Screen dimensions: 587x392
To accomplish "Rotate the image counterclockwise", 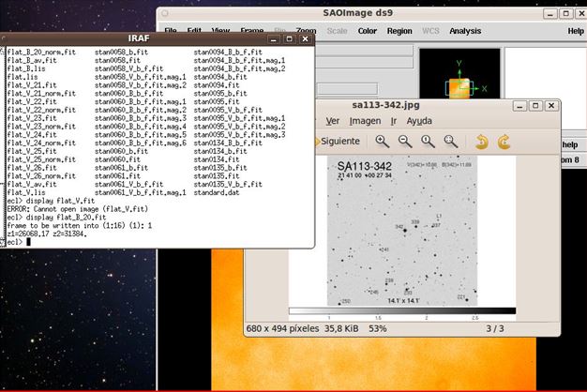I will (x=481, y=142).
